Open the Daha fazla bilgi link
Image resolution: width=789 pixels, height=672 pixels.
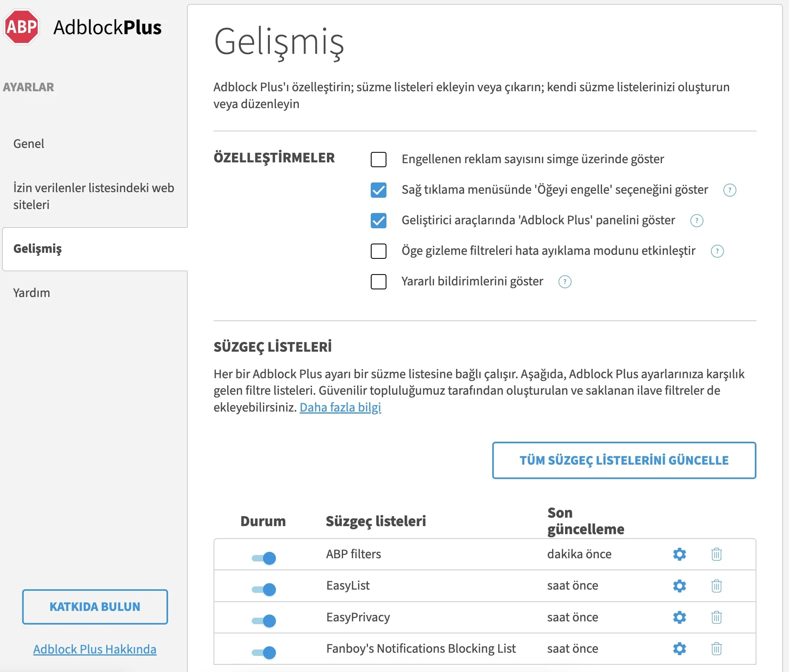[340, 407]
